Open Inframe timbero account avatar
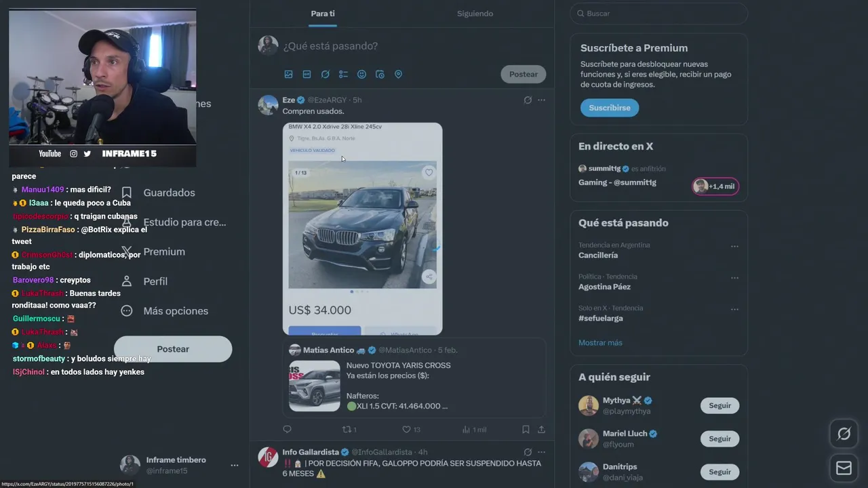The height and width of the screenshot is (488, 868). [x=130, y=465]
